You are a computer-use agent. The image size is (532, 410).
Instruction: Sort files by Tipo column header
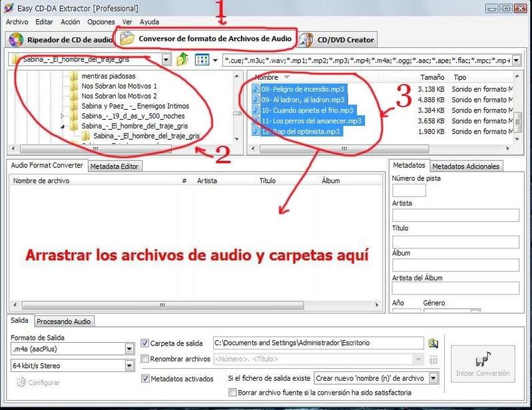pos(459,77)
